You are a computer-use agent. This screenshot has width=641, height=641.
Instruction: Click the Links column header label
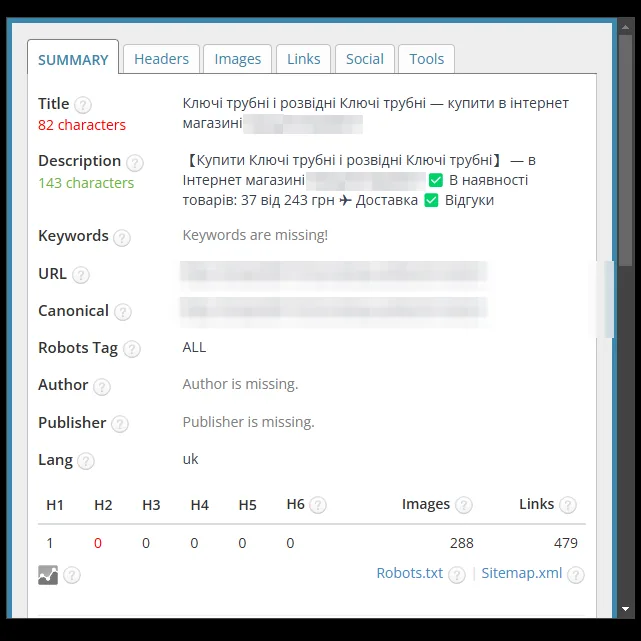click(536, 504)
